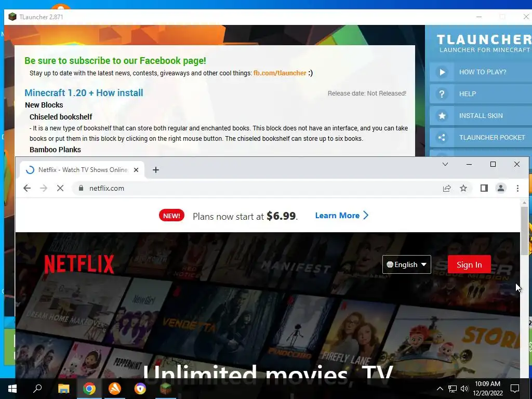
Task: Open INSTALL SKIN in TLauncher sidebar
Action: point(481,116)
